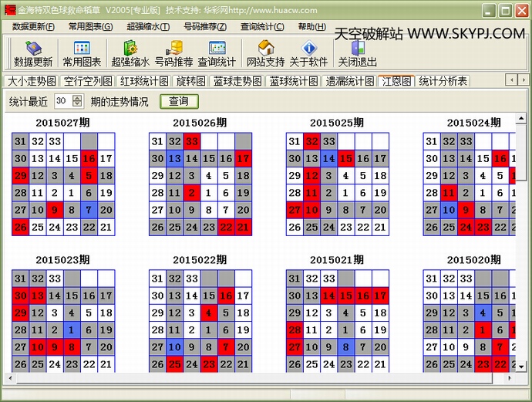Select the 红球统计图 tab
The height and width of the screenshot is (402, 532).
(x=144, y=81)
